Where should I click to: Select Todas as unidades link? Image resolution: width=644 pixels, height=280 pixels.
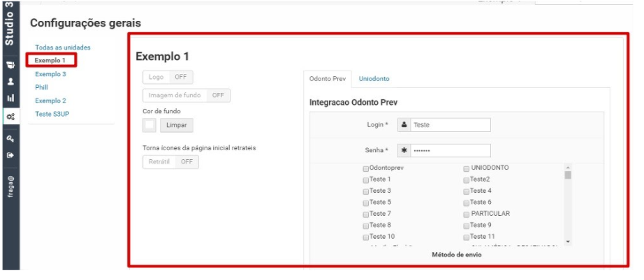click(x=62, y=47)
